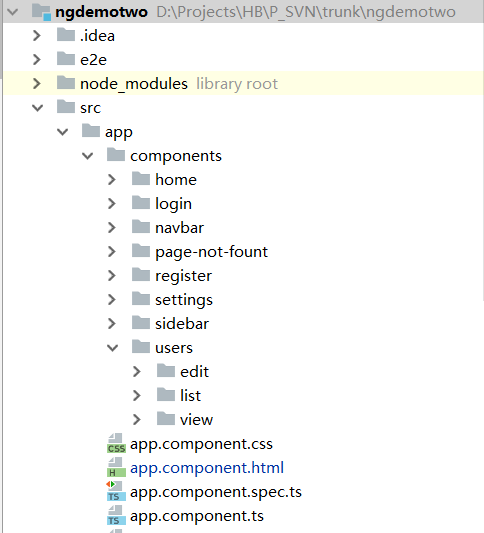The height and width of the screenshot is (533, 484).
Task: Collapse the app folder chevron
Action: [x=63, y=132]
